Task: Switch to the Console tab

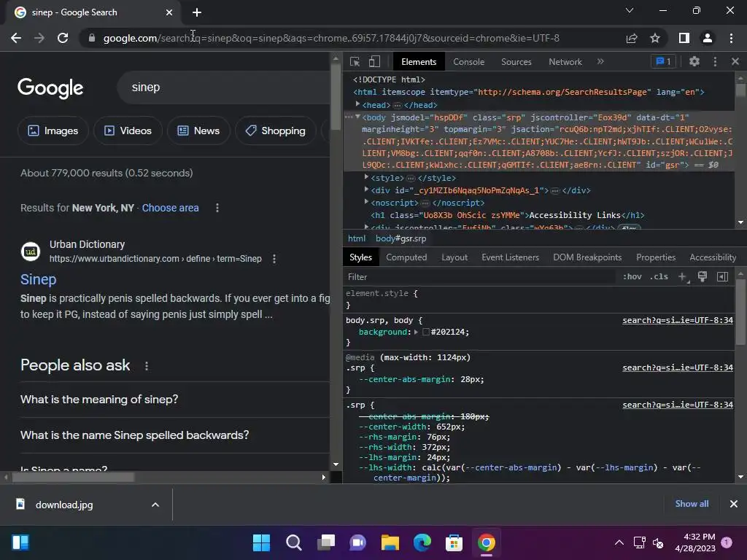Action: click(x=469, y=62)
